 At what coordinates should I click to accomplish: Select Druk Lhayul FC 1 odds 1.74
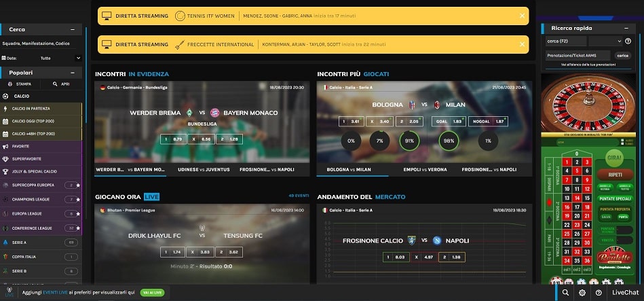tap(172, 252)
